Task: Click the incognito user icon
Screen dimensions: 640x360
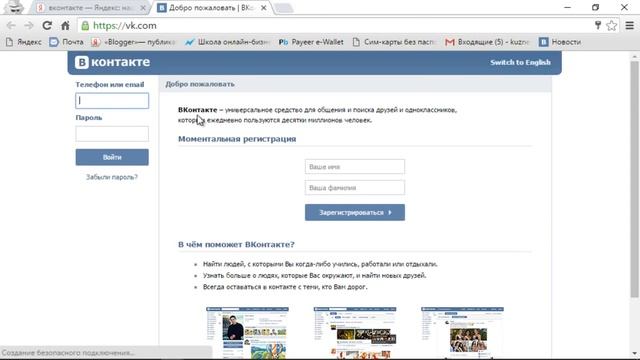Action: pyautogui.click(x=15, y=7)
